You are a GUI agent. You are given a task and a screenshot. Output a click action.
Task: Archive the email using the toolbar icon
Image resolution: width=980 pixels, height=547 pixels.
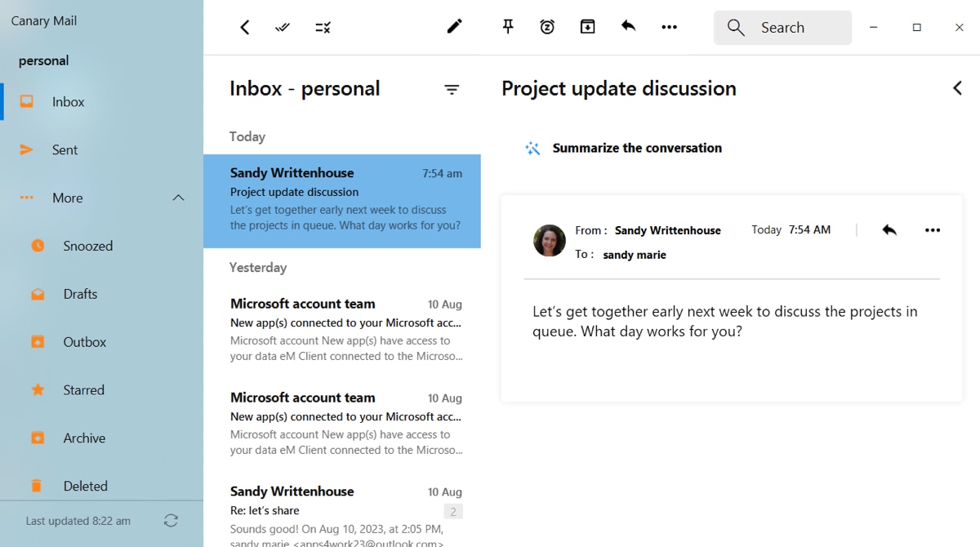[587, 26]
